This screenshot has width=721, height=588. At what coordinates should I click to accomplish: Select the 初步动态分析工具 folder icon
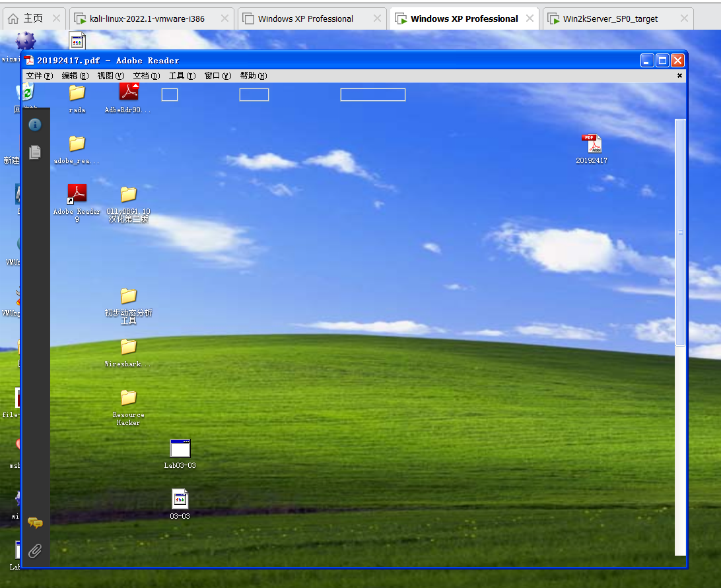tap(128, 296)
